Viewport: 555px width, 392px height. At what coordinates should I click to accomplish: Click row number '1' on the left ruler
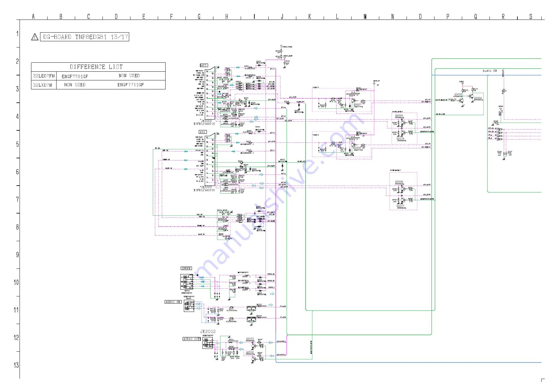tap(17, 34)
